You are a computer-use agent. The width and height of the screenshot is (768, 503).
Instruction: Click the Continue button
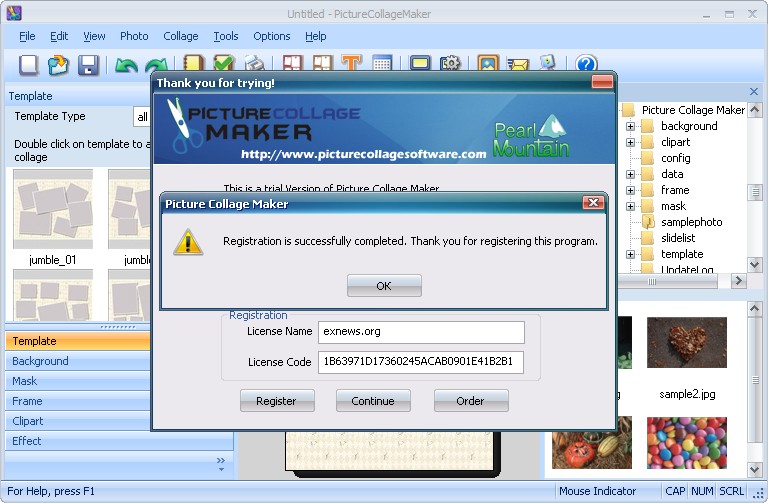(x=373, y=401)
